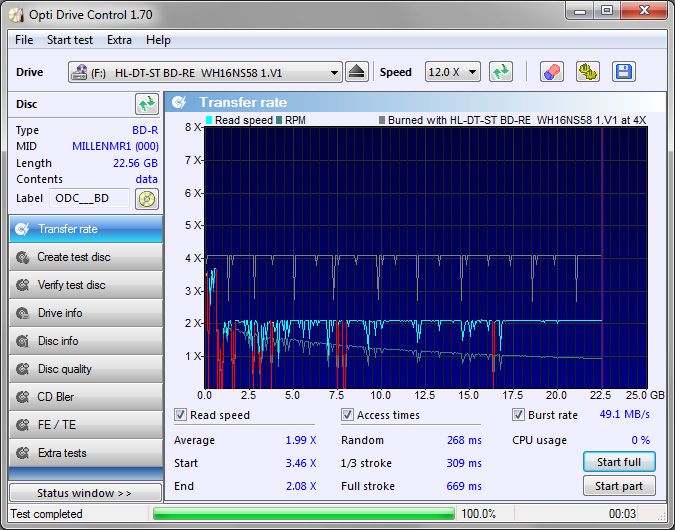This screenshot has width=675, height=530.
Task: Open the Extra menu
Action: pos(119,40)
